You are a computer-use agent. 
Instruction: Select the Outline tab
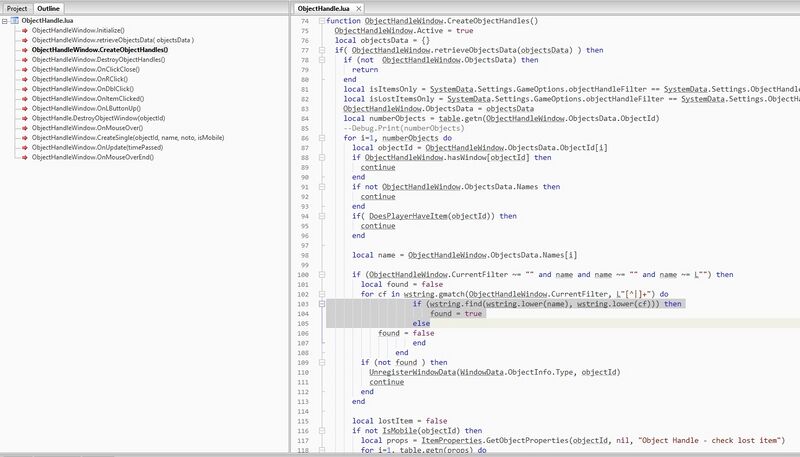48,8
